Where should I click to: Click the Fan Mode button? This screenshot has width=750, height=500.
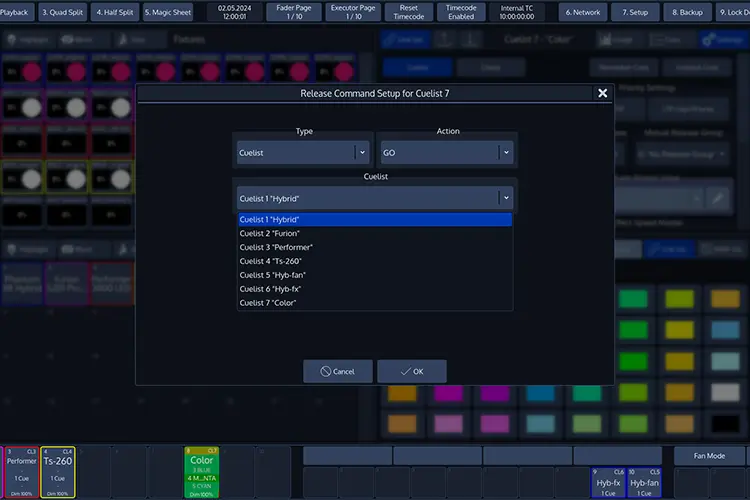coord(709,456)
